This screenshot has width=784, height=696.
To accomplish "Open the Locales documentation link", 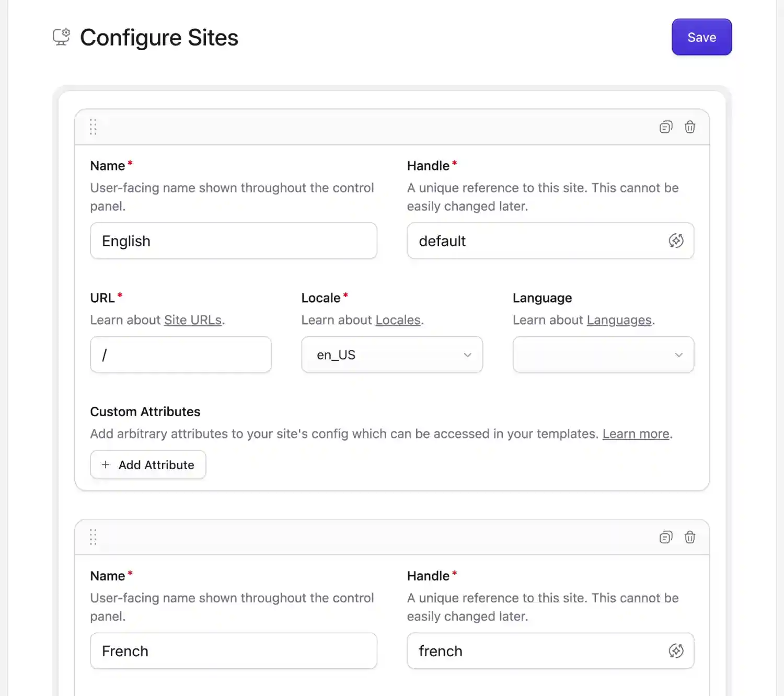I will tap(398, 320).
